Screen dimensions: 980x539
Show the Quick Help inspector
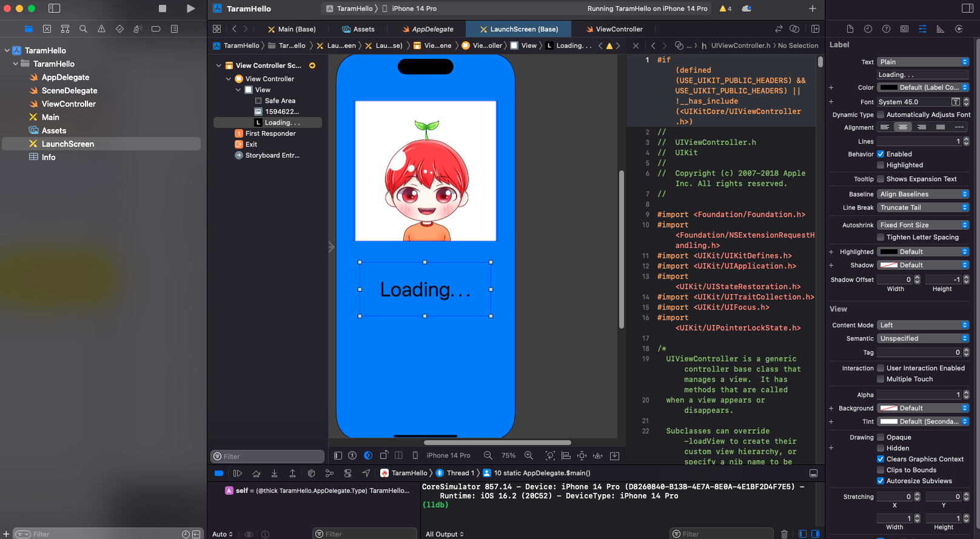point(886,29)
